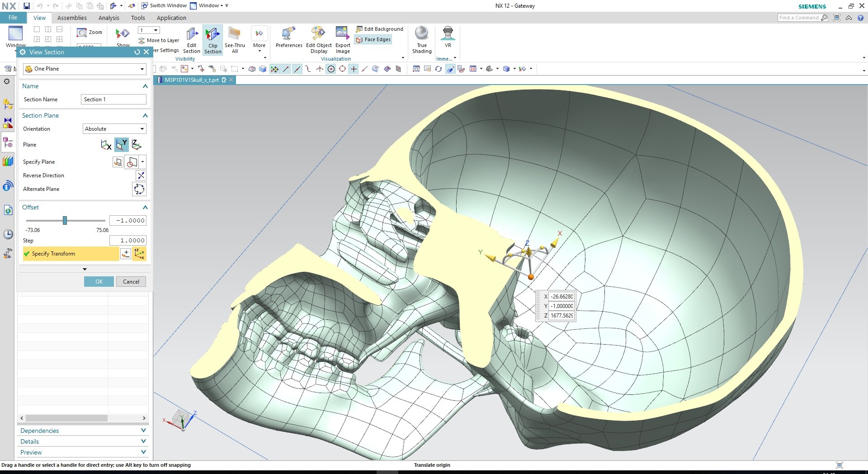This screenshot has height=474, width=868.
Task: Click Switch Window button
Action: tap(164, 5)
